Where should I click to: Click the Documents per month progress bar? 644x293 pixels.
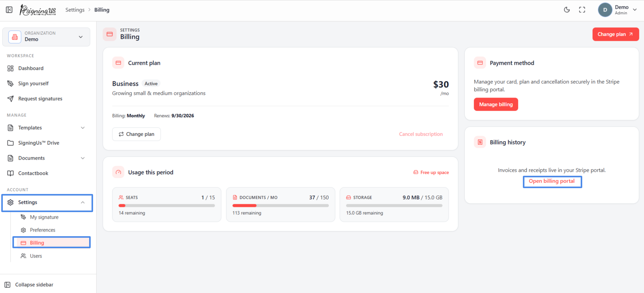[281, 206]
